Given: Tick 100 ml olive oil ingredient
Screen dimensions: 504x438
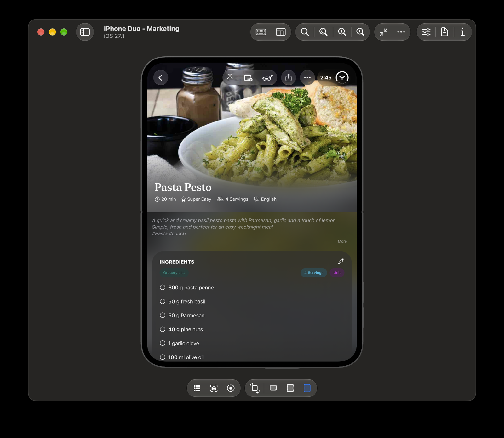Looking at the screenshot, I should (163, 357).
